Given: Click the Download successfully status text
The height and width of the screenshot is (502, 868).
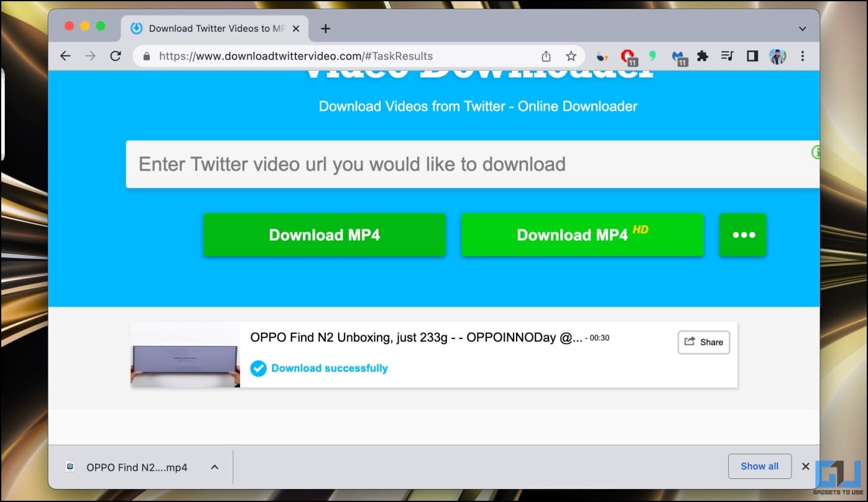Looking at the screenshot, I should pos(330,368).
